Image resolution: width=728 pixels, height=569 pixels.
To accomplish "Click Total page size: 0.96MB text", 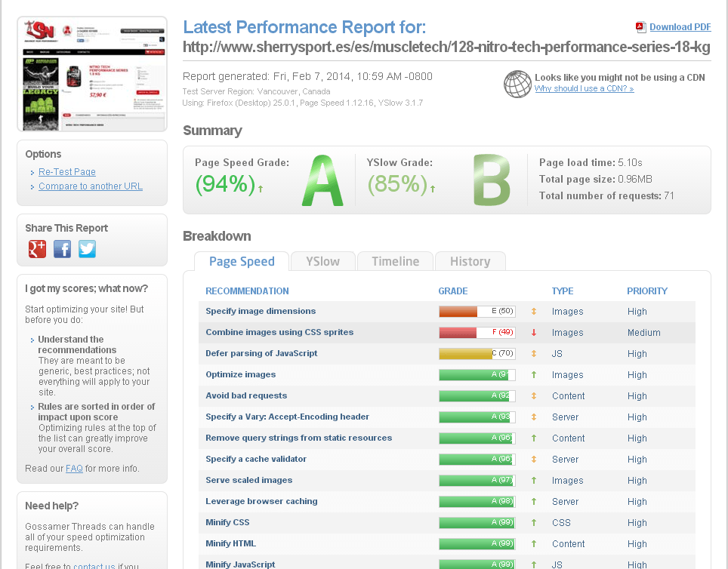I will pos(596,179).
